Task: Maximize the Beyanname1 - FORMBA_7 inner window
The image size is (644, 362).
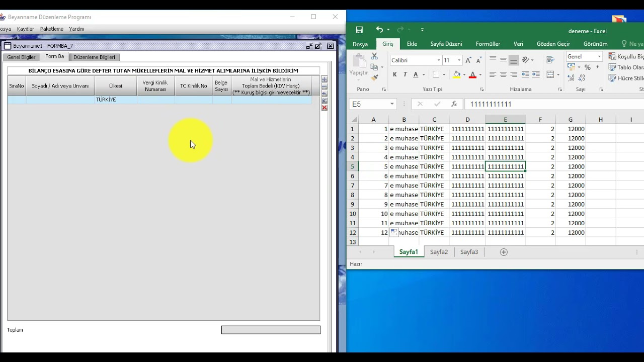Action: (318, 46)
